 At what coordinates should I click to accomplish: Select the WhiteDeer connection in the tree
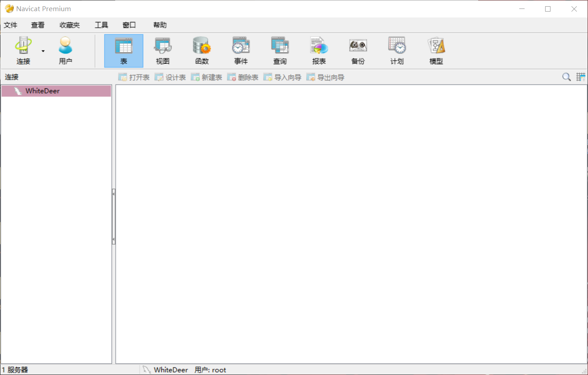coord(56,91)
